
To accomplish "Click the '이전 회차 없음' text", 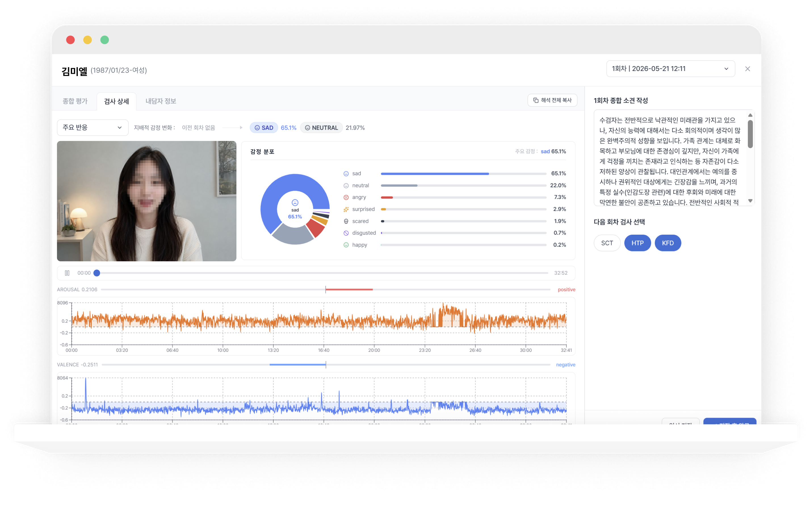I will (x=198, y=128).
